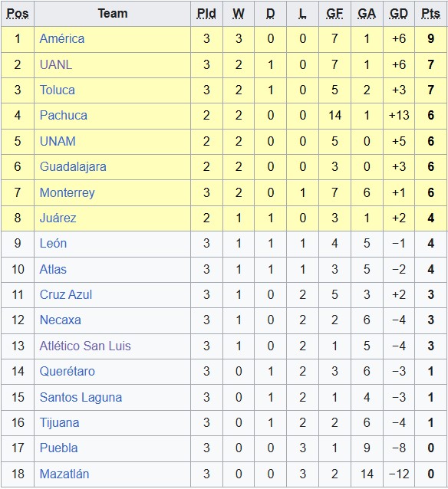The image size is (448, 489).
Task: Follow the Juárez team link
Action: click(x=58, y=218)
